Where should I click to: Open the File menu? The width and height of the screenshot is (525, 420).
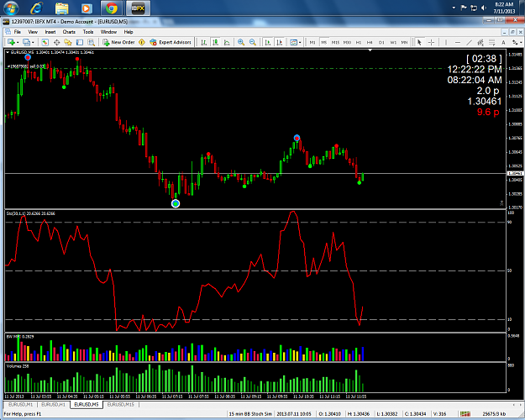[17, 32]
